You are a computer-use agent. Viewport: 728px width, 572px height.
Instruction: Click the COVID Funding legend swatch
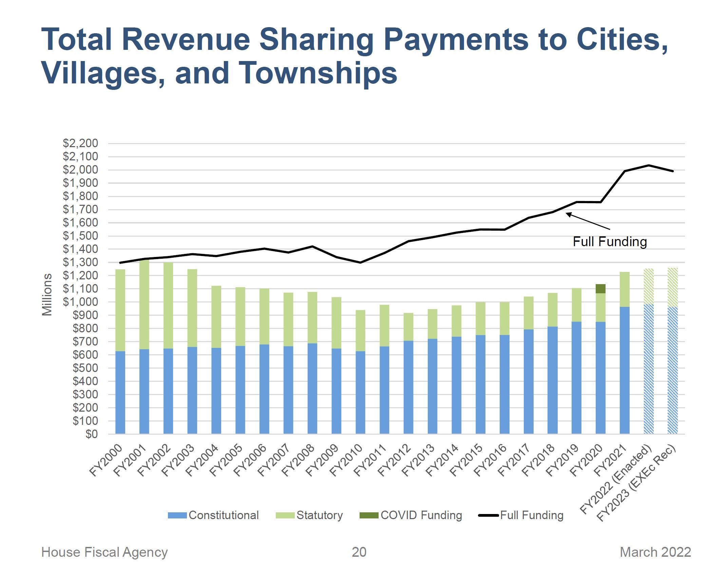[369, 515]
